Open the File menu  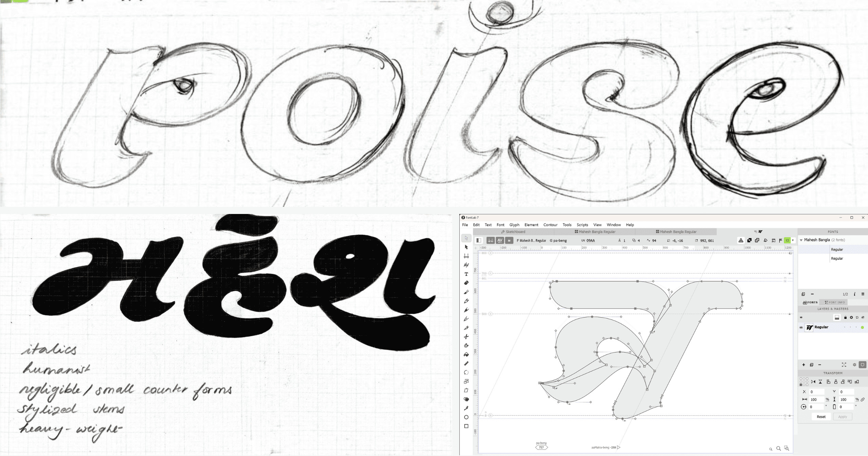click(465, 225)
